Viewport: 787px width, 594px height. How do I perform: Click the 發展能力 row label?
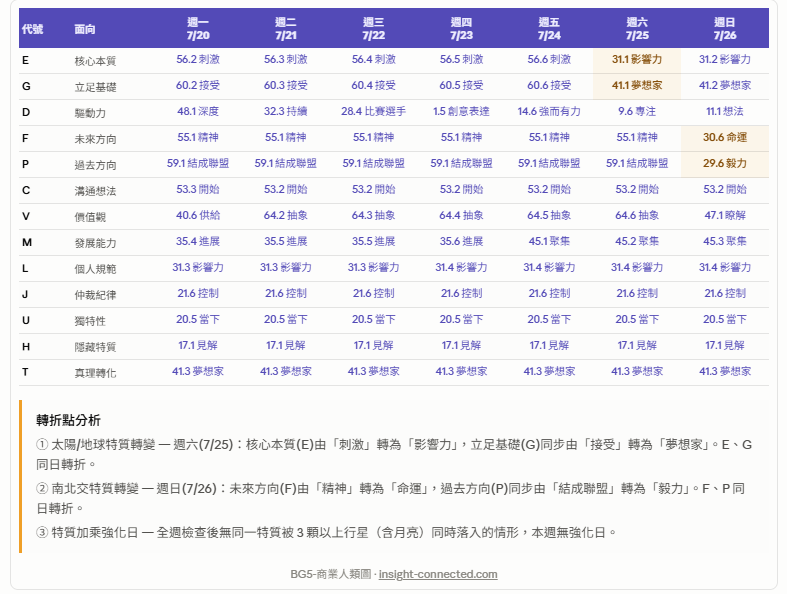point(95,243)
